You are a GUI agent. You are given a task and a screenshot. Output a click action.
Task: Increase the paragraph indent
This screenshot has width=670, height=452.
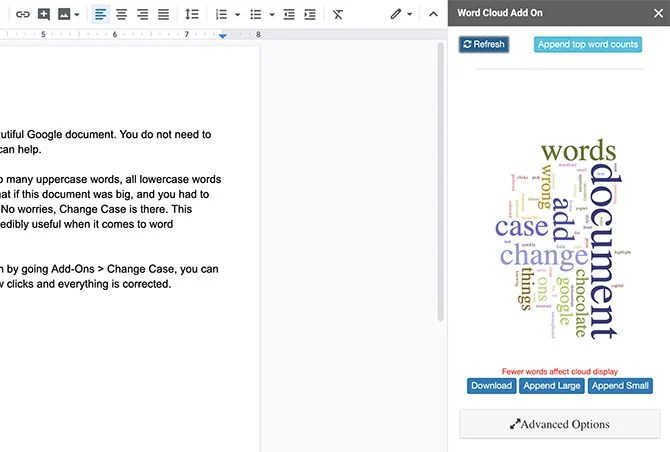click(310, 15)
